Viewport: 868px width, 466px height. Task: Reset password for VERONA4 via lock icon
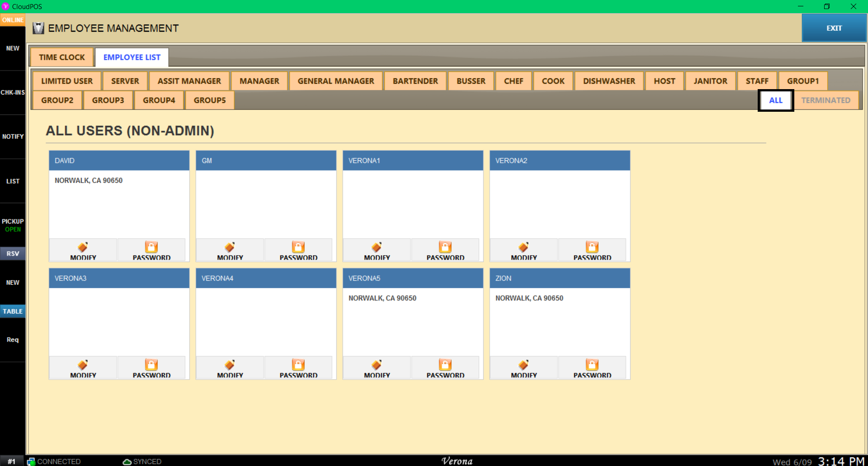298,365
